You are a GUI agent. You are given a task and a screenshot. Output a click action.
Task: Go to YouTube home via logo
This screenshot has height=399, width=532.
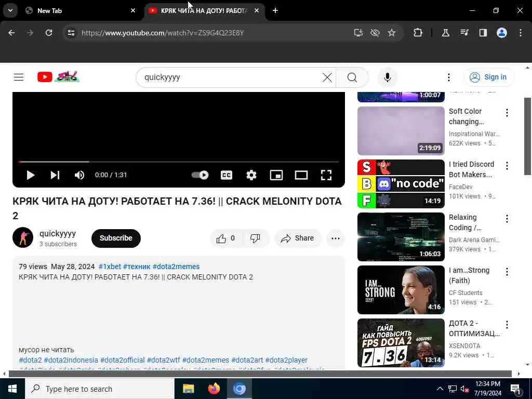58,77
